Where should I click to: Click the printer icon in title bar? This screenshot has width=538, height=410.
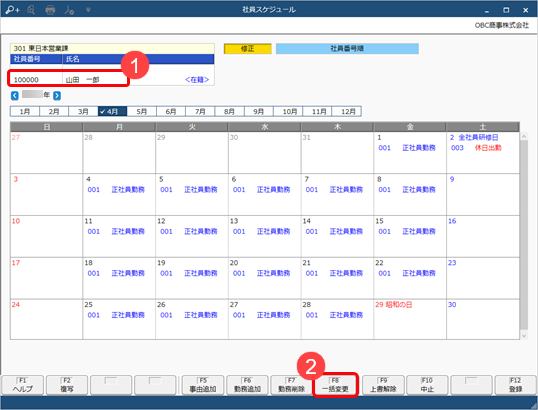click(x=50, y=10)
